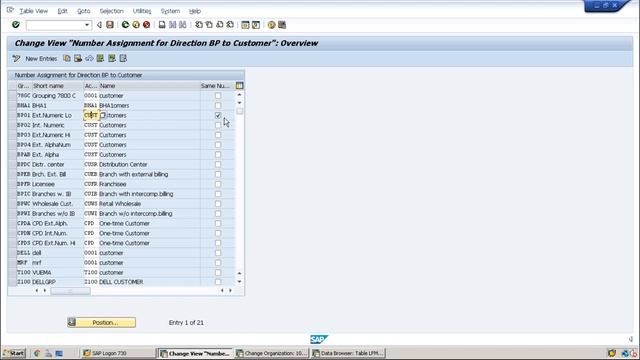Collapse command field with the triangle arrow
Viewport: 640px width, 360px height.
click(x=99, y=25)
